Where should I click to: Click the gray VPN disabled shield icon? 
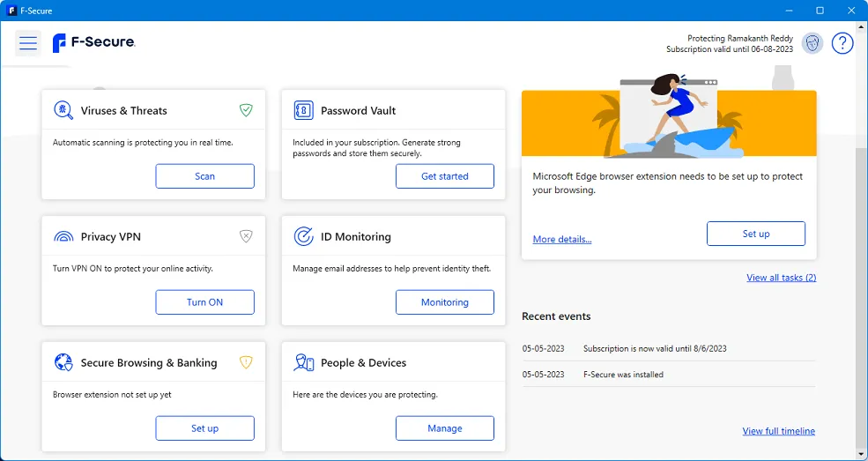(246, 236)
